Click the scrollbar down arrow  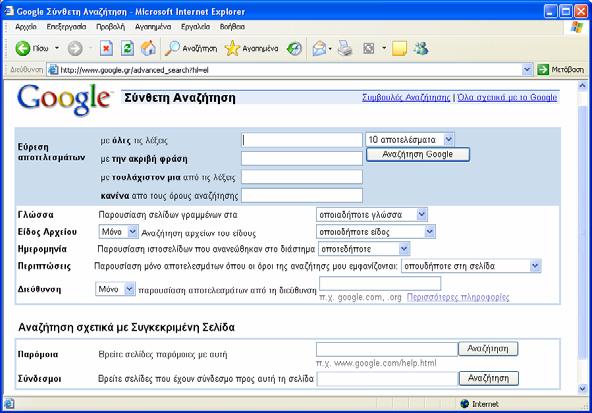tap(583, 388)
